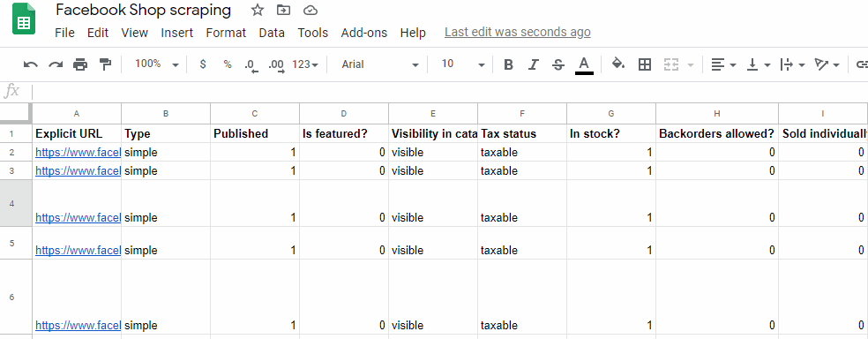Toggle strikethrough formatting
868x339 pixels.
(x=558, y=64)
